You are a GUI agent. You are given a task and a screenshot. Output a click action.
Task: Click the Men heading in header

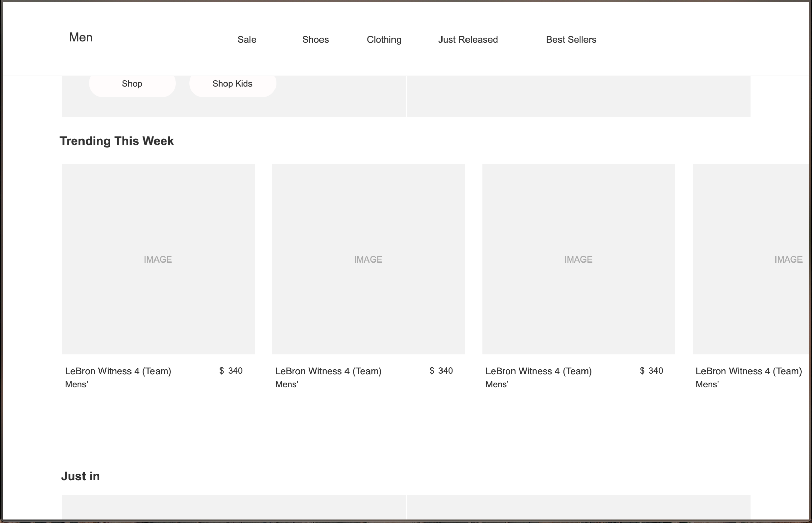81,37
